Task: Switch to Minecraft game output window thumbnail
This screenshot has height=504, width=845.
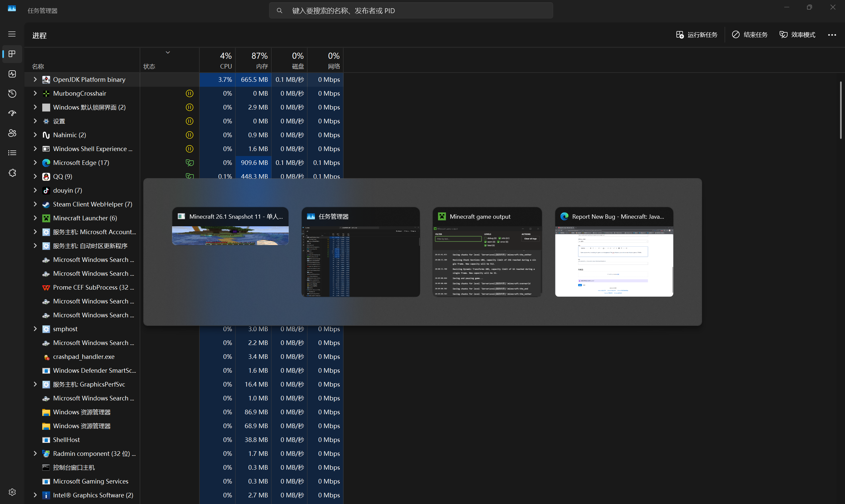Action: (x=487, y=252)
